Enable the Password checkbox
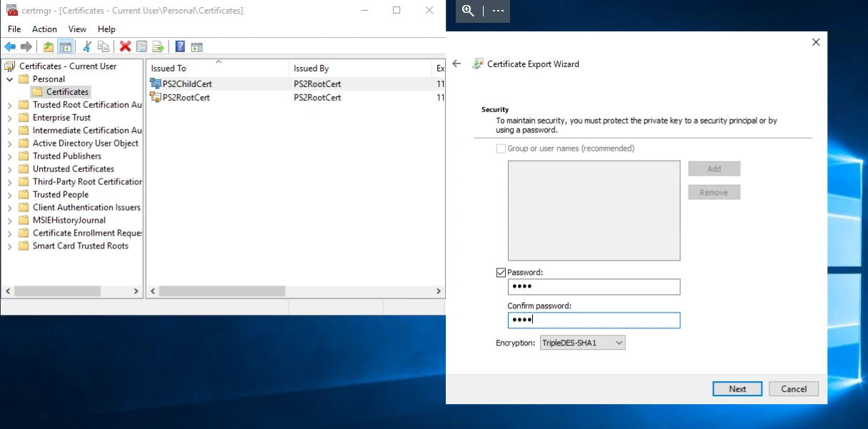 [x=501, y=272]
